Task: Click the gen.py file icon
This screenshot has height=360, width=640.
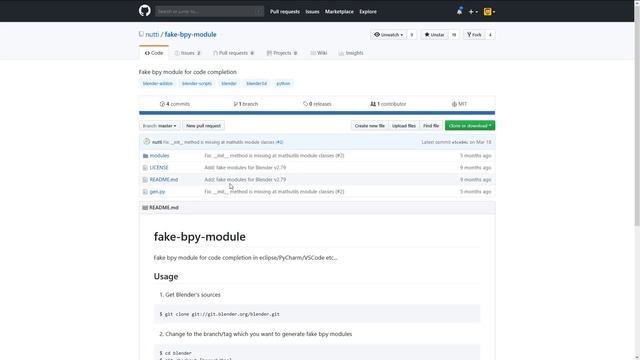Action: (x=145, y=191)
